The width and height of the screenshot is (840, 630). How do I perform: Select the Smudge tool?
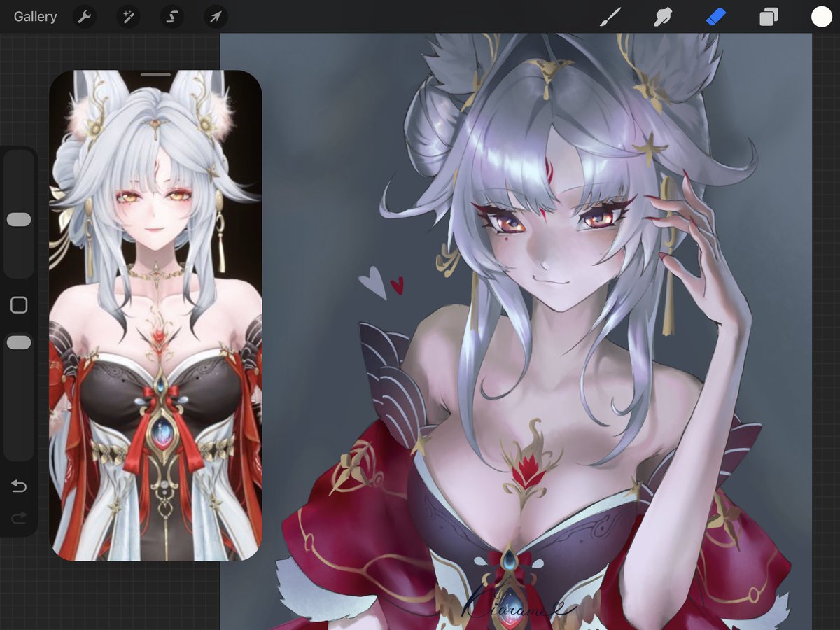[663, 17]
